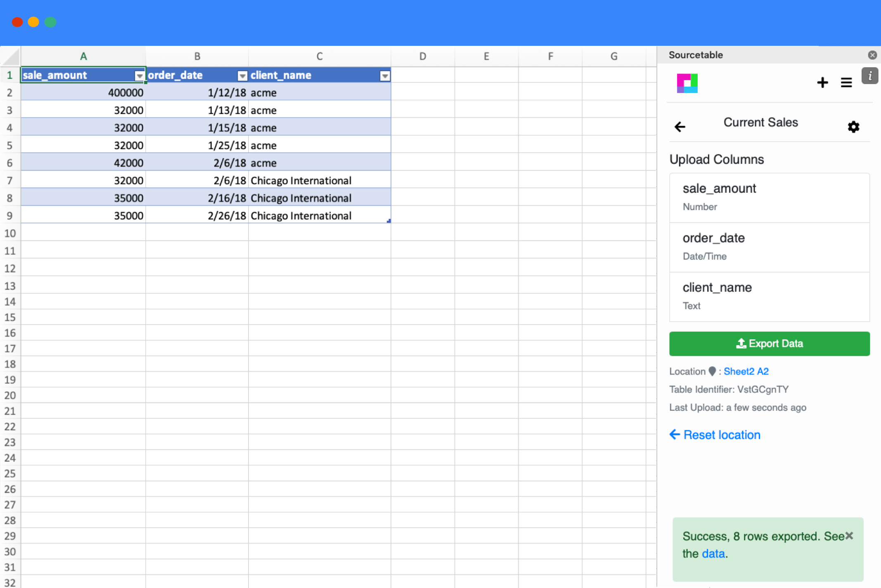This screenshot has height=588, width=881.
Task: Open the Sheet2 A2 location link
Action: point(746,371)
